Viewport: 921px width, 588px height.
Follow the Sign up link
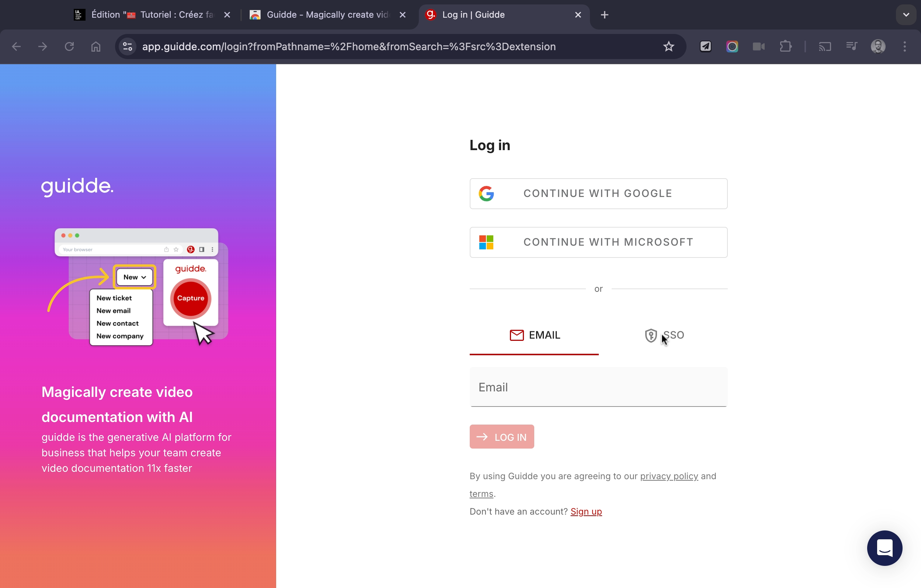click(586, 512)
